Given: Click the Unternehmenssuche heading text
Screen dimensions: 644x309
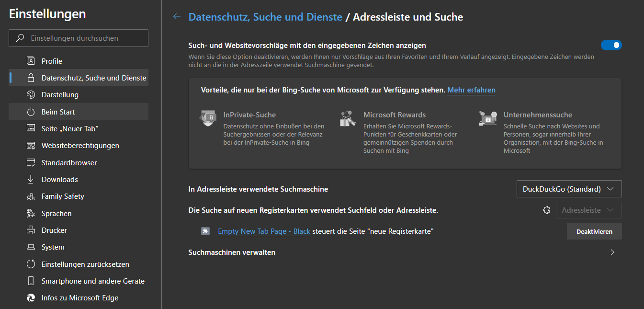Looking at the screenshot, I should point(538,115).
